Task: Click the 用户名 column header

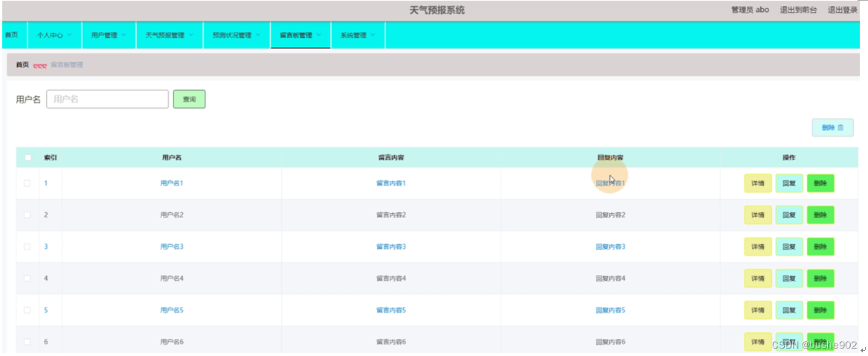Action: [x=172, y=157]
